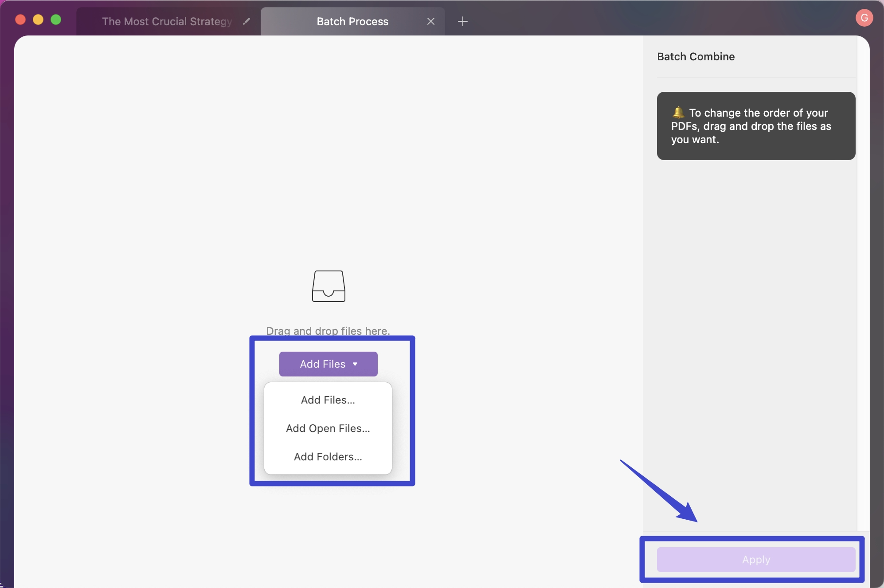This screenshot has width=884, height=588.
Task: Select Add Files from dropdown menu
Action: 327,400
